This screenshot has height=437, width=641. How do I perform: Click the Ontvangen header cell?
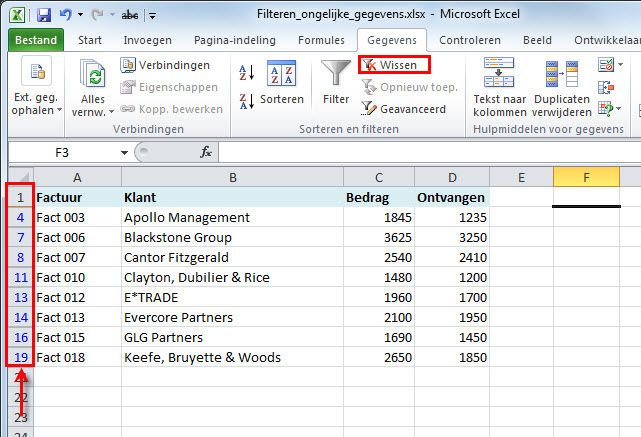point(452,197)
